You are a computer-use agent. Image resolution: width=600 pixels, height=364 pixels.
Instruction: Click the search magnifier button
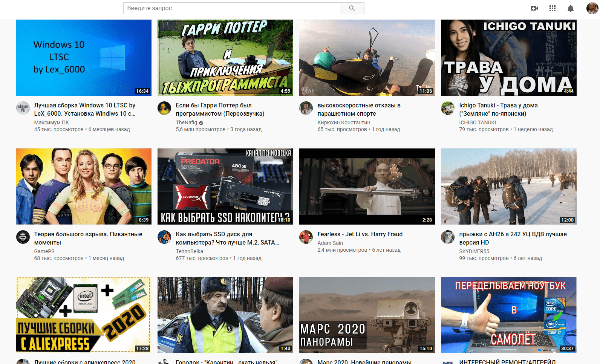tap(352, 8)
